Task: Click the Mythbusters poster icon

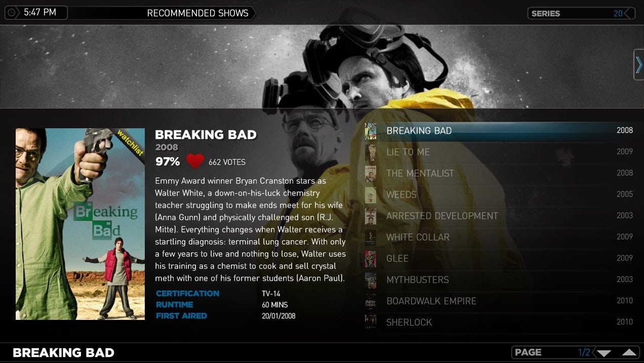Action: (x=371, y=280)
